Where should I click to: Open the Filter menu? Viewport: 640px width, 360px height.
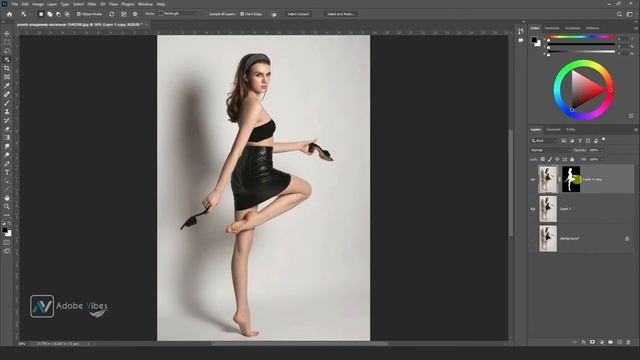pyautogui.click(x=91, y=4)
